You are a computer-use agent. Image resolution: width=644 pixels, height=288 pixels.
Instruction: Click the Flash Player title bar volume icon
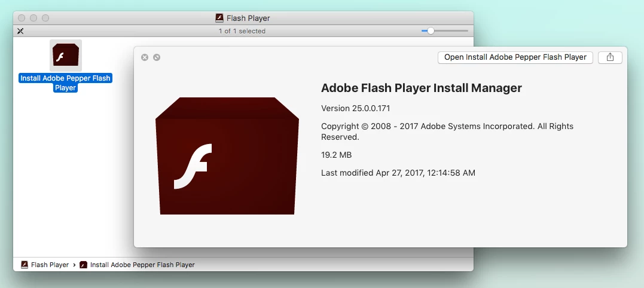[219, 18]
